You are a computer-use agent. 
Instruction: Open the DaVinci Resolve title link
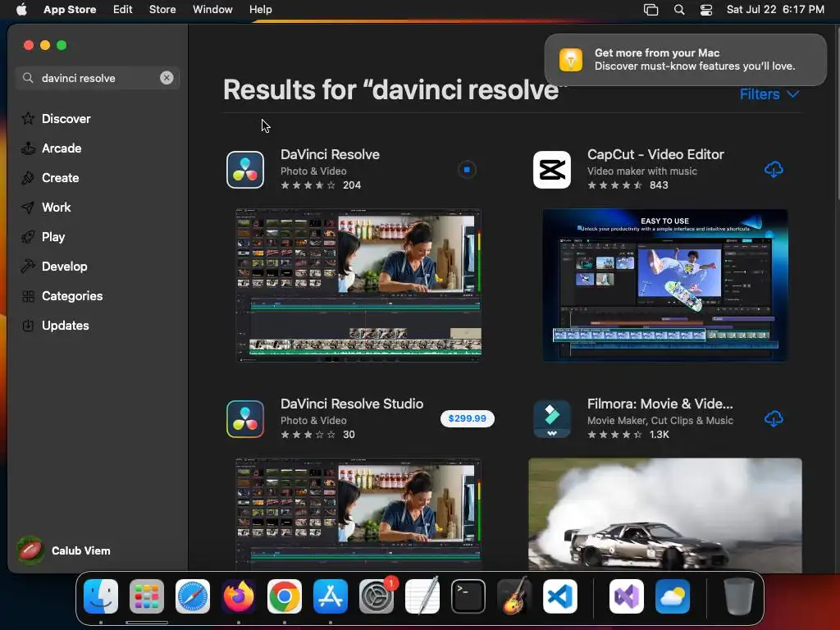coord(330,154)
